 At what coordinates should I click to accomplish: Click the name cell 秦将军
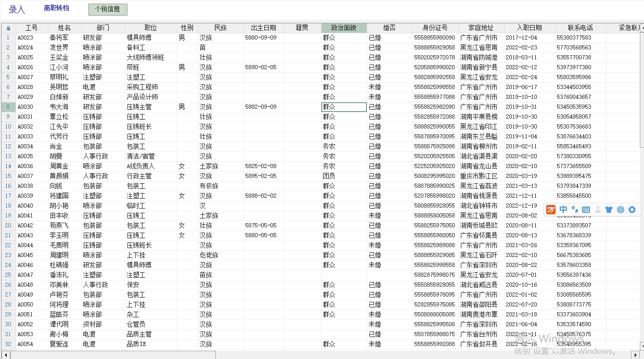65,38
